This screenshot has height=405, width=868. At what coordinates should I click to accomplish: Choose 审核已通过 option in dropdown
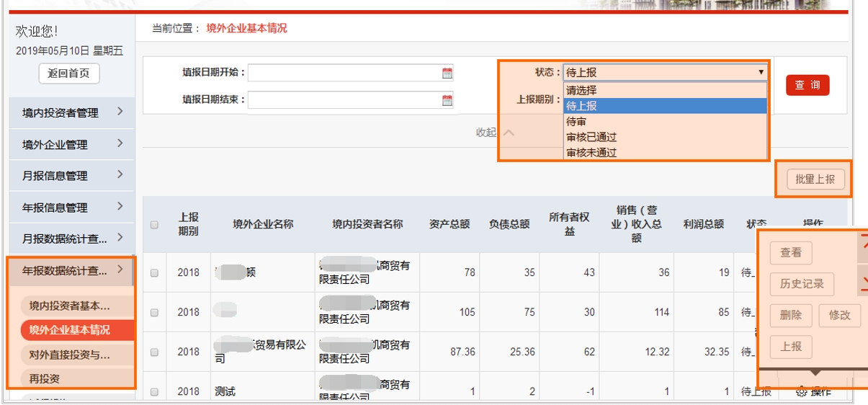click(x=591, y=137)
